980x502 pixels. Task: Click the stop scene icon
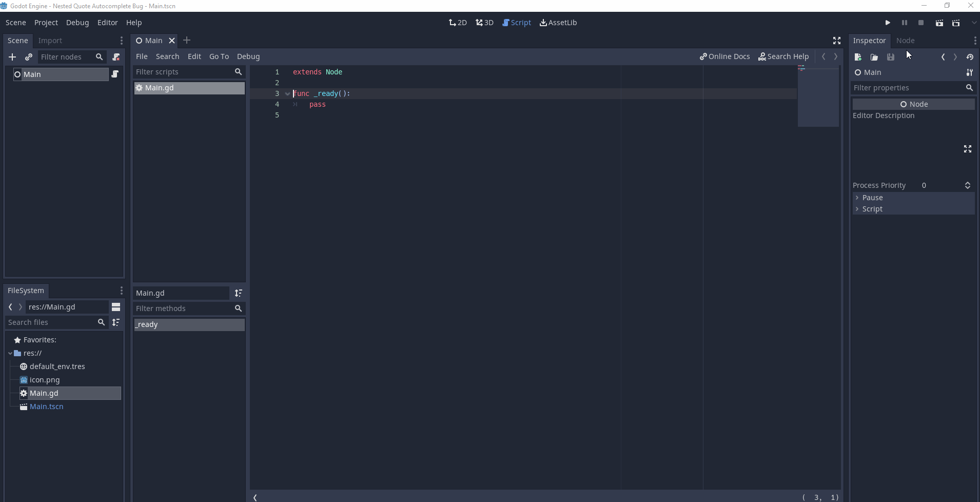pyautogui.click(x=921, y=23)
